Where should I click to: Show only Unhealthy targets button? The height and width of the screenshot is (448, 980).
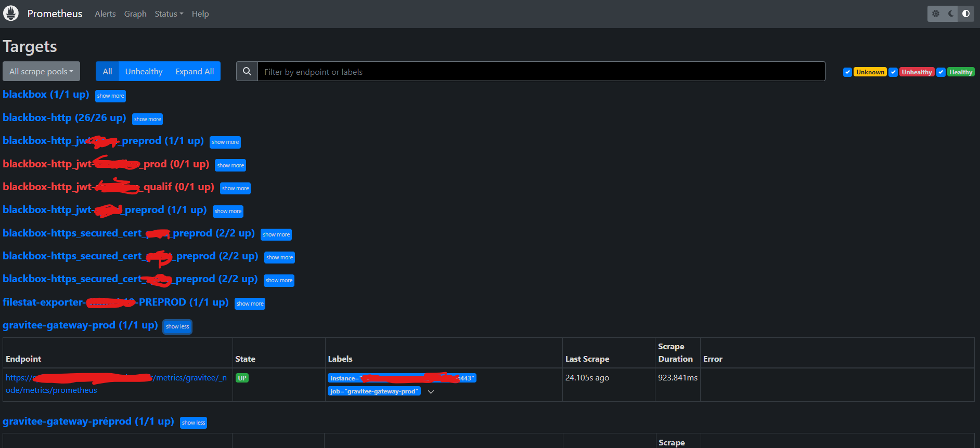[144, 71]
